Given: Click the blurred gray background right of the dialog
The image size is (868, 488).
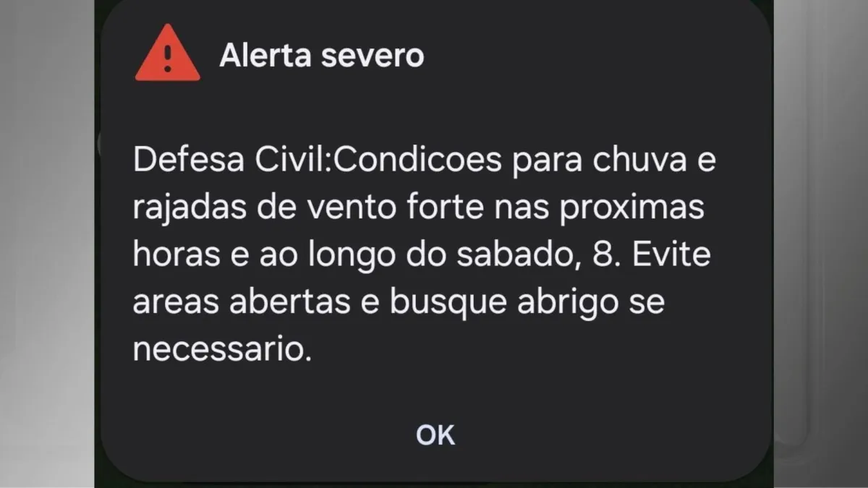Looking at the screenshot, I should 820,244.
